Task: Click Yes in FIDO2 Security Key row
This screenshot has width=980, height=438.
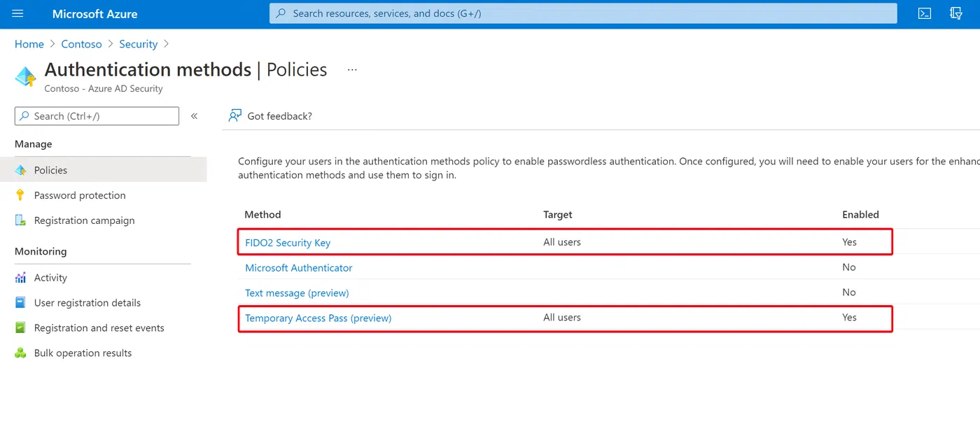Action: [849, 242]
